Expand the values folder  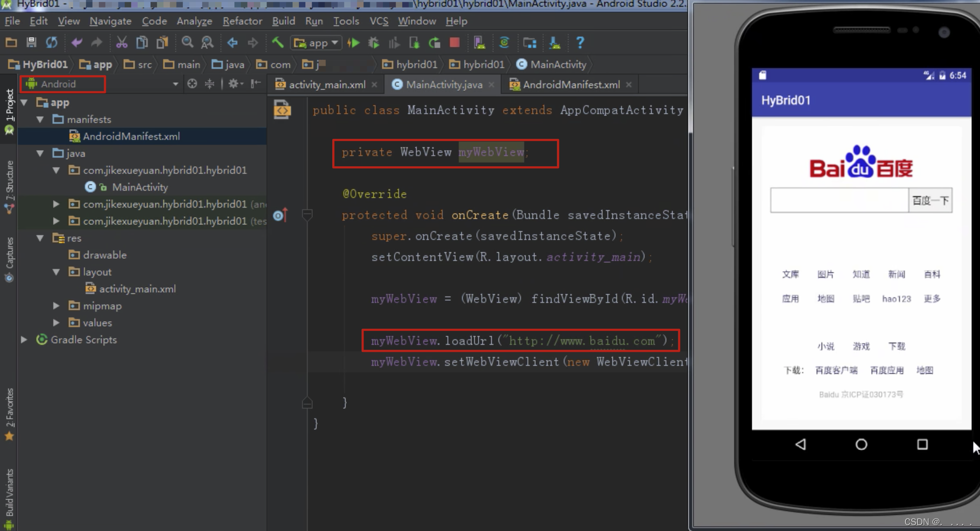[x=56, y=323]
